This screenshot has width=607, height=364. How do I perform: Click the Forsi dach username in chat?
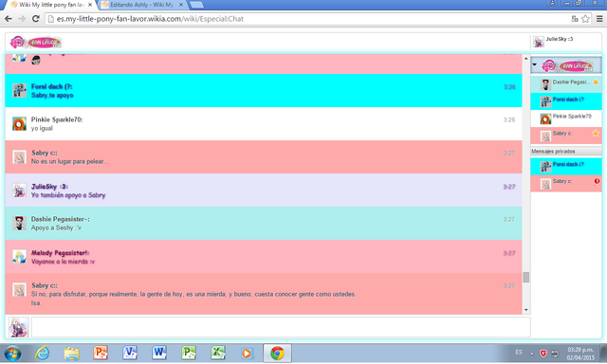pyautogui.click(x=51, y=86)
